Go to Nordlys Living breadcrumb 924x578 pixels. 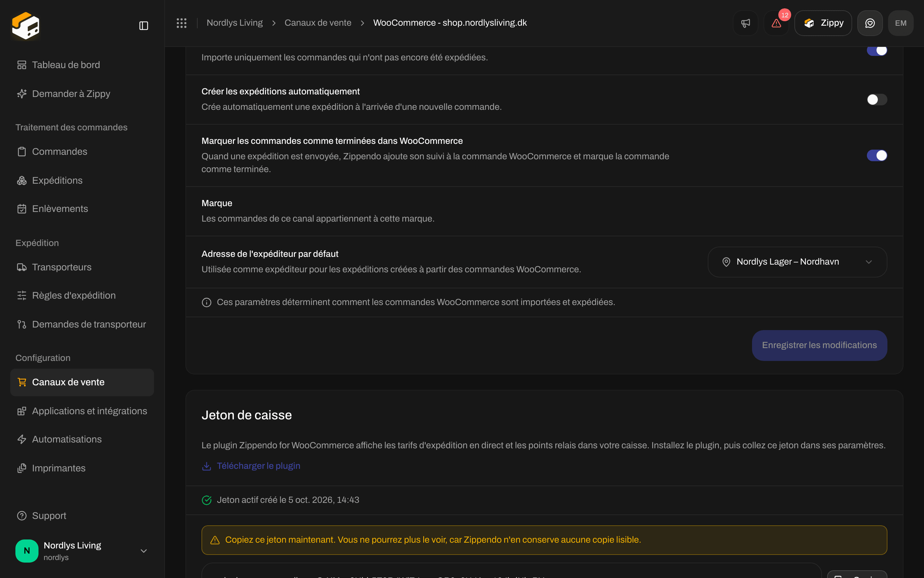tap(235, 23)
